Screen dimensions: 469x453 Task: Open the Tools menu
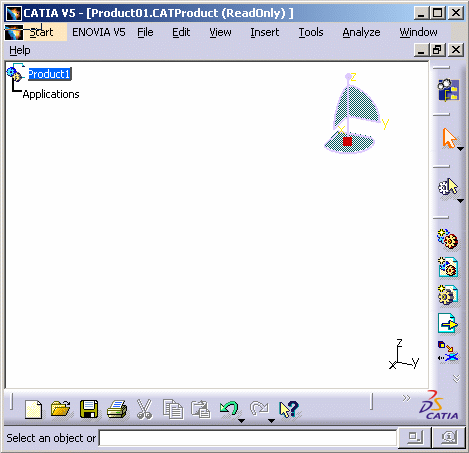[x=311, y=32]
